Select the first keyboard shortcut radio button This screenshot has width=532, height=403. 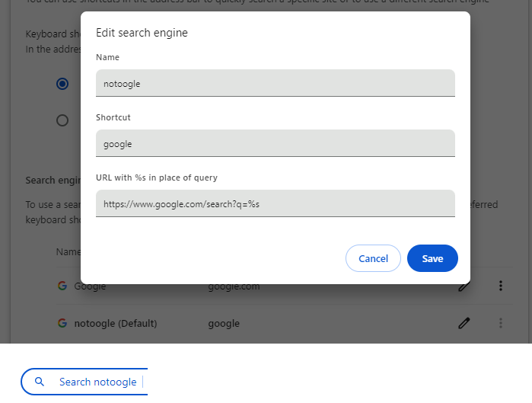[x=62, y=84]
